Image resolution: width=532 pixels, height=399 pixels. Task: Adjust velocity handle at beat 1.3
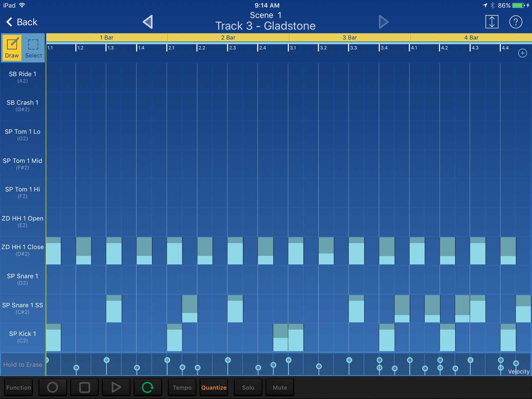[106, 360]
